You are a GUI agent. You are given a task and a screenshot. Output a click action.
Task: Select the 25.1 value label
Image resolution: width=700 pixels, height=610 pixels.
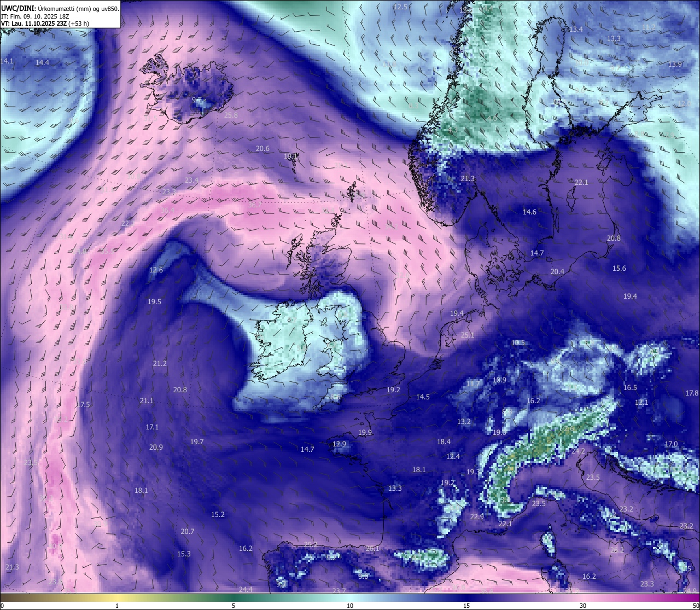[468, 335]
